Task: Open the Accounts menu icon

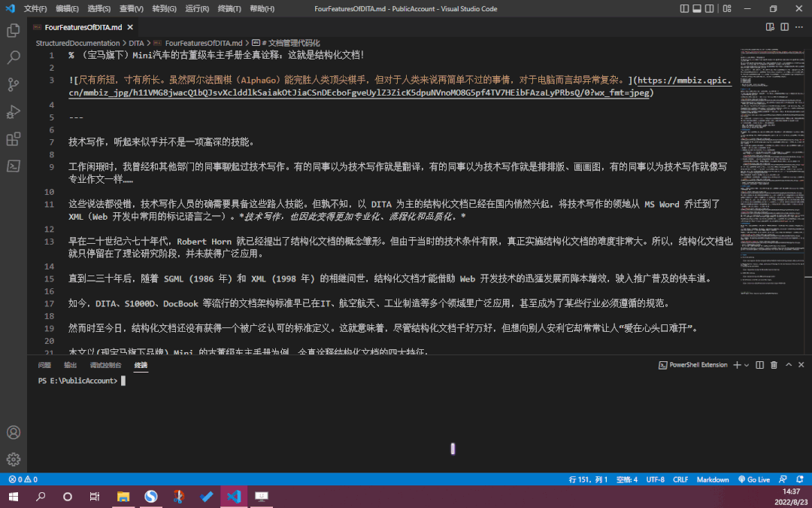Action: [14, 432]
